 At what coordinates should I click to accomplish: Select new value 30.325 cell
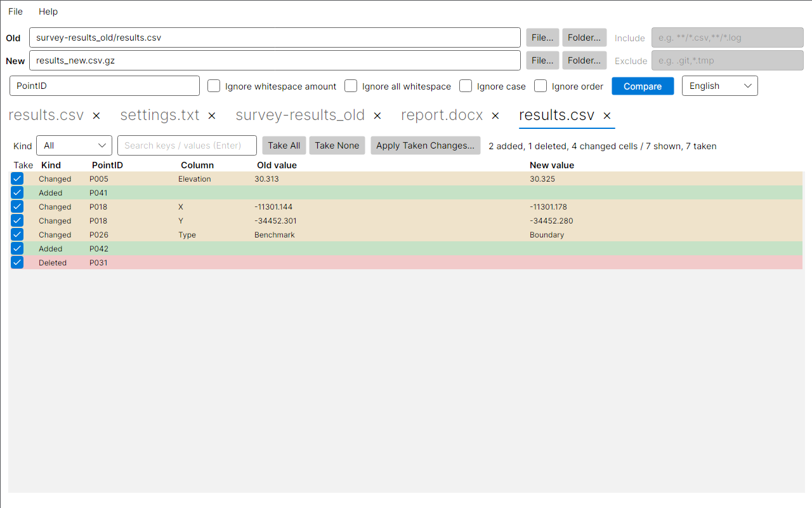[x=542, y=179]
